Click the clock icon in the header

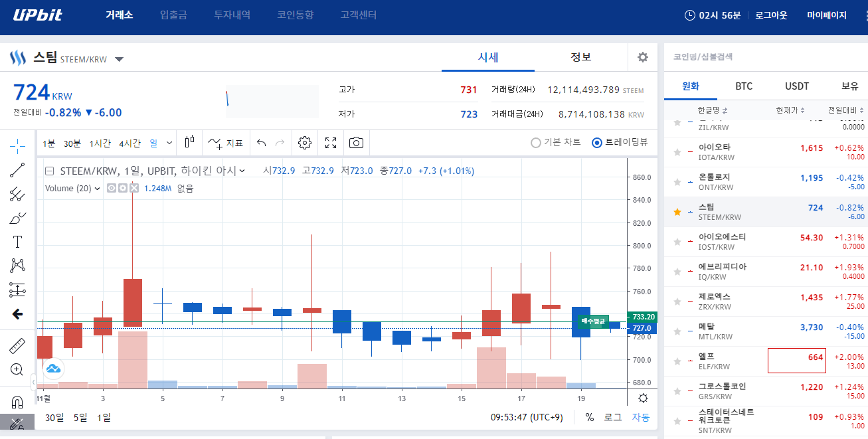pyautogui.click(x=689, y=15)
